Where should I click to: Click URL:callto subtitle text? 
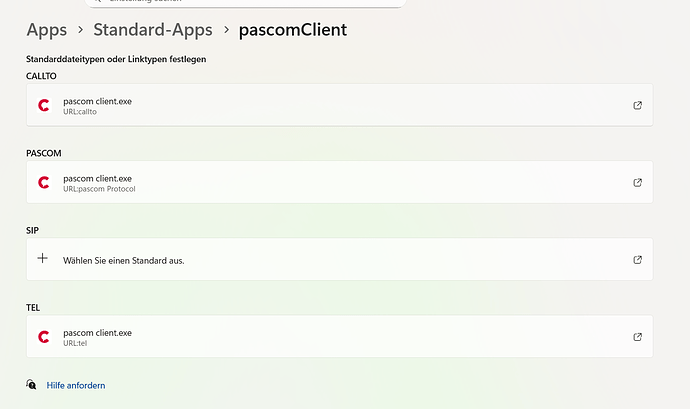tap(80, 112)
